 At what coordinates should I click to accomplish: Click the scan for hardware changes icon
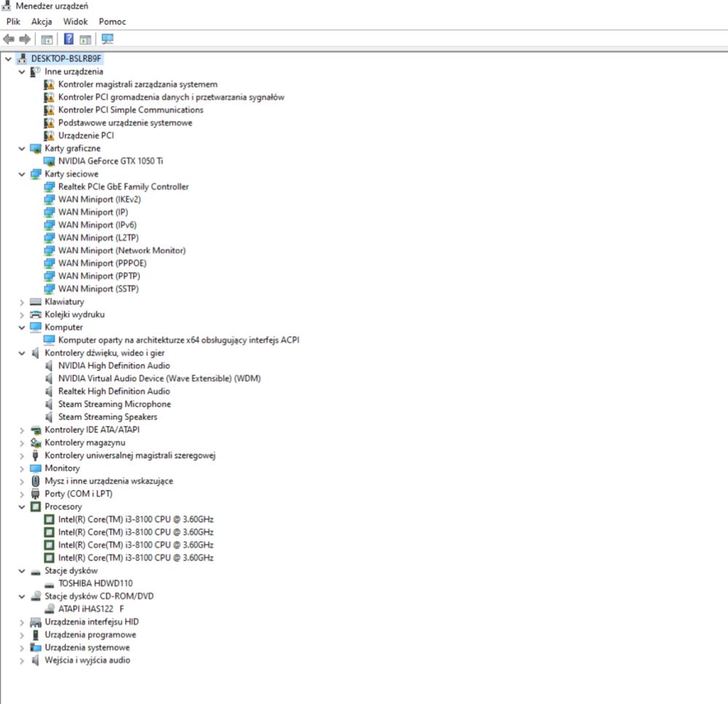tap(107, 39)
